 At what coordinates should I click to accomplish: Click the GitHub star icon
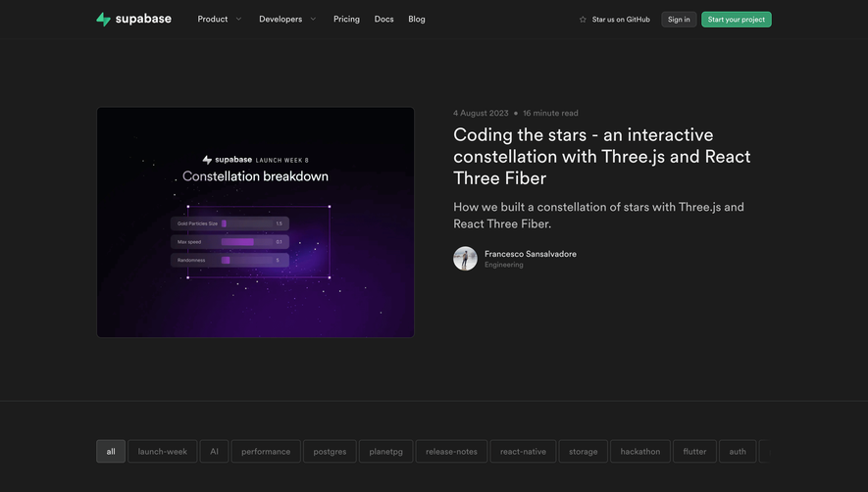pyautogui.click(x=583, y=20)
